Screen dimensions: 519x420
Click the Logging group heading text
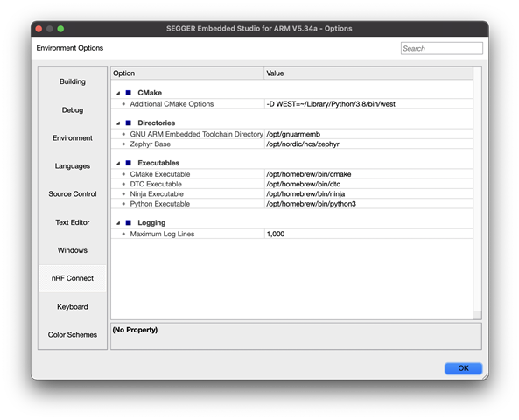(151, 223)
